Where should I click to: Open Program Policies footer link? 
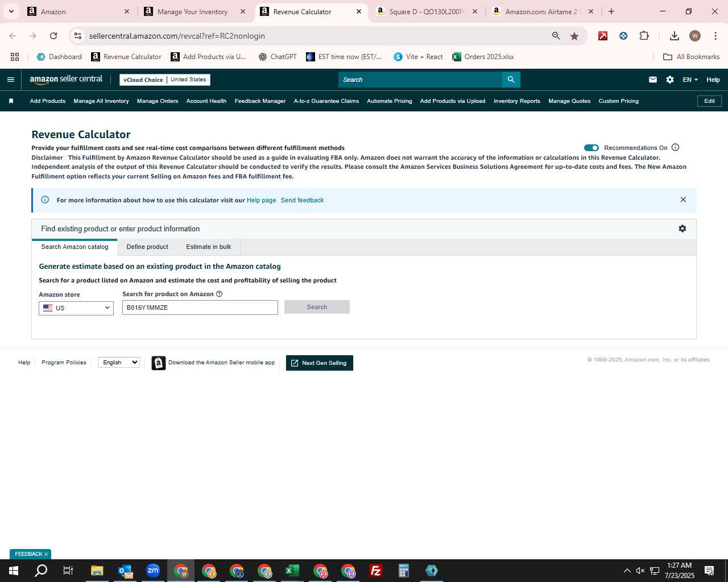[x=64, y=363]
